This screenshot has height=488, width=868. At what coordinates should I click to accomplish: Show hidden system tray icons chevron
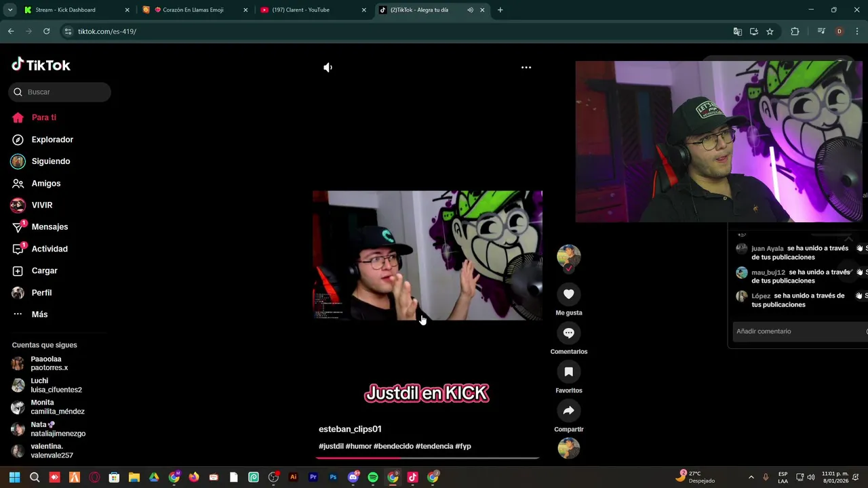[751, 477]
